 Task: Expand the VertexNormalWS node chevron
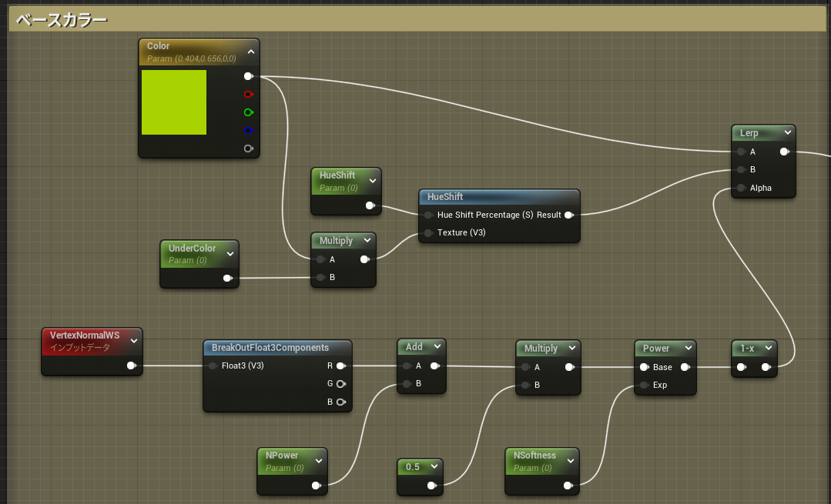[x=133, y=341]
